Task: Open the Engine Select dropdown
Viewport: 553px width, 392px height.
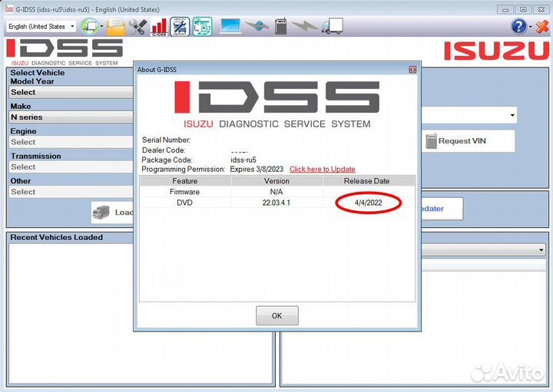Action: [71, 142]
